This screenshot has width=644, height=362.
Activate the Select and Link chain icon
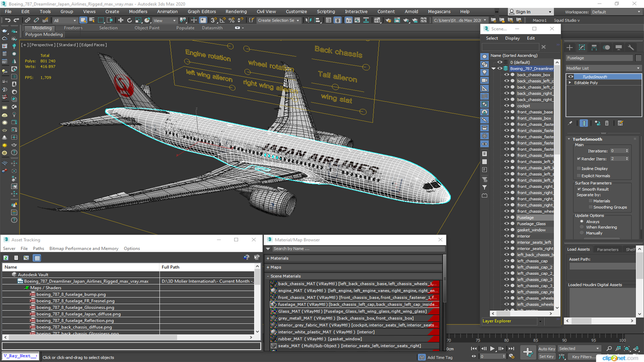(x=28, y=20)
